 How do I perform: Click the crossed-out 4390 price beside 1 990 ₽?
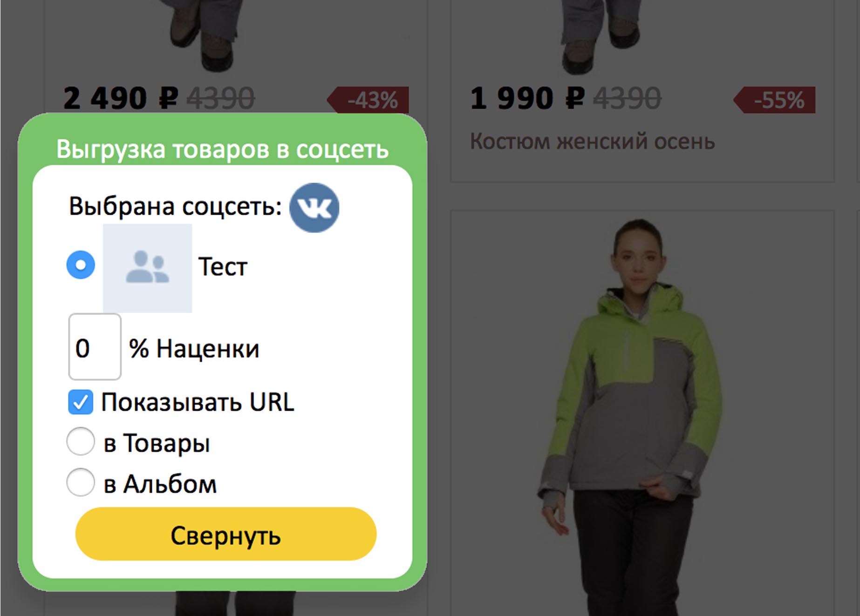click(628, 99)
